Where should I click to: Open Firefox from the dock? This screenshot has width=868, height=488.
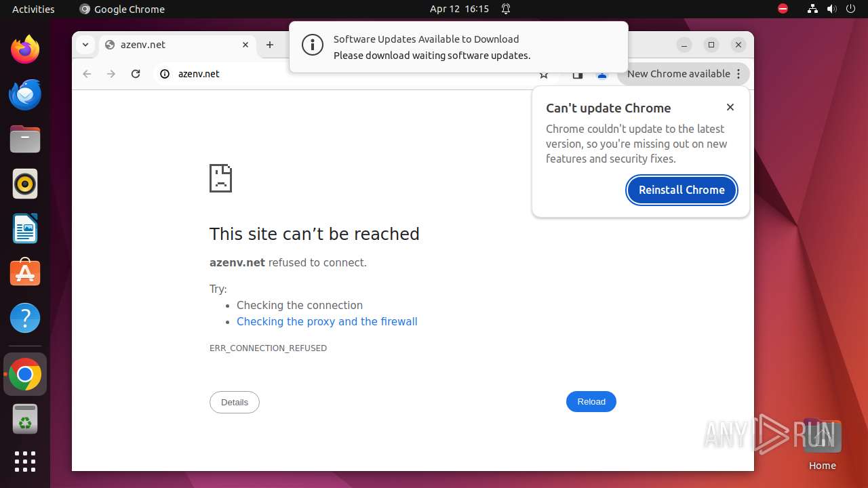25,49
